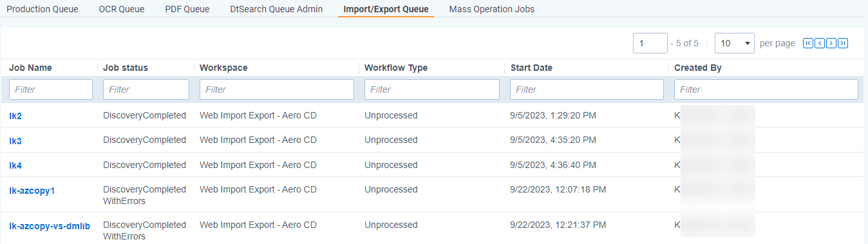Image resolution: width=868 pixels, height=244 pixels.
Task: Click Unprocessed workflow type in lk-azcopy-vs-dmlib row
Action: (391, 225)
